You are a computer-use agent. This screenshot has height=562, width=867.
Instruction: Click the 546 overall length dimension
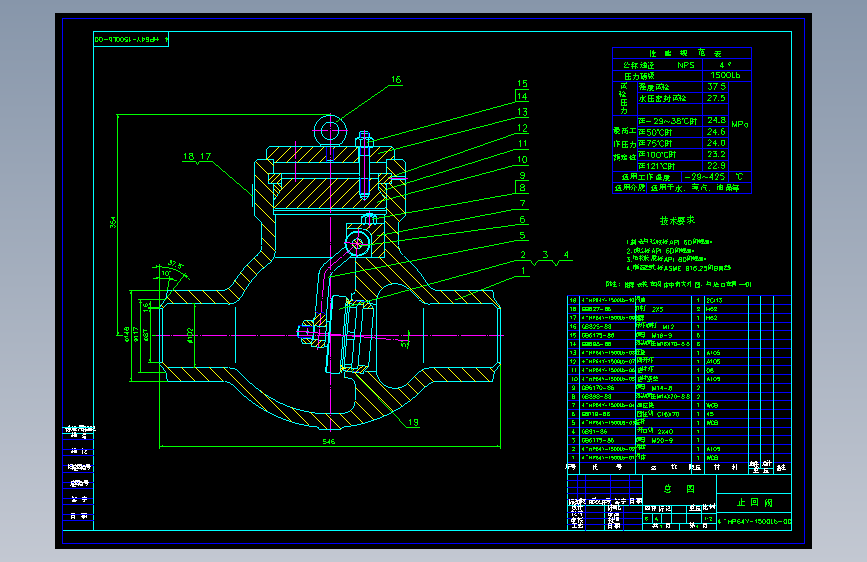coord(328,441)
